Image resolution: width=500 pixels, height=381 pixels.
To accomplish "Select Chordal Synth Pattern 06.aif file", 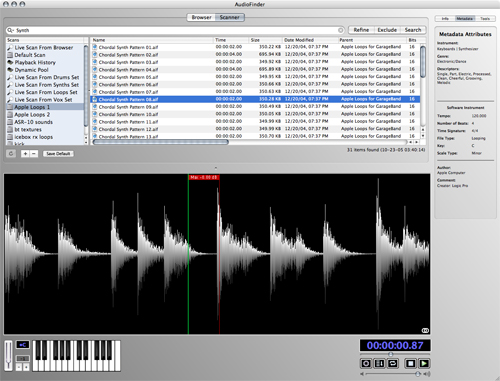I will tap(255, 84).
